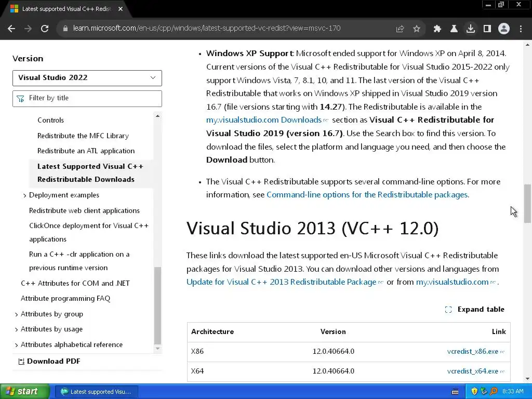Open Redistribute web client applications
The width and height of the screenshot is (532, 399).
pos(84,210)
